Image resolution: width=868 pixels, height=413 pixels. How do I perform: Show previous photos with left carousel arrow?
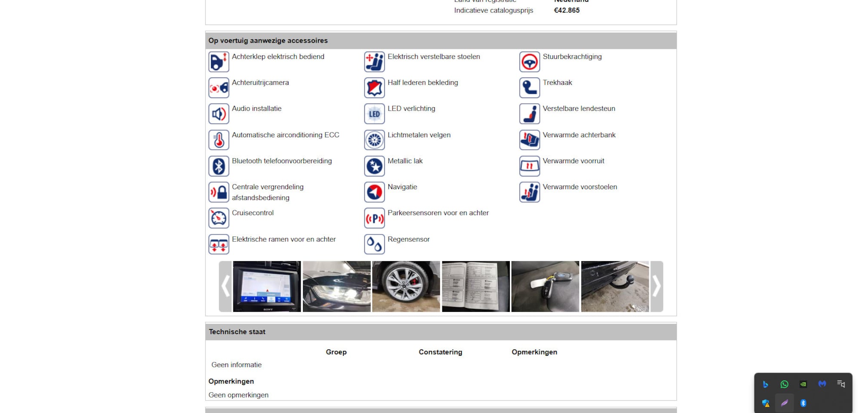[225, 286]
